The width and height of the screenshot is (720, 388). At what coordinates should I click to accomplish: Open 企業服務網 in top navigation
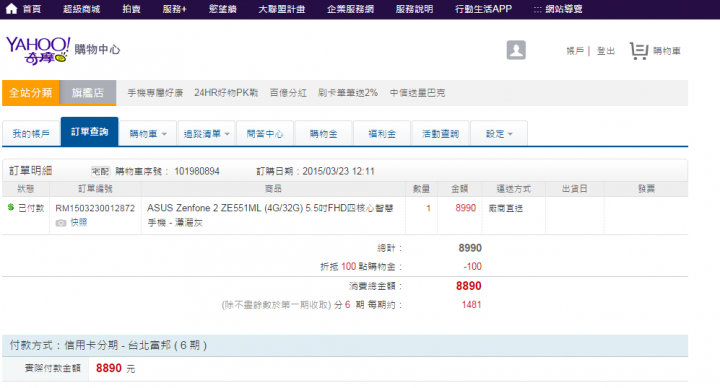click(x=350, y=9)
